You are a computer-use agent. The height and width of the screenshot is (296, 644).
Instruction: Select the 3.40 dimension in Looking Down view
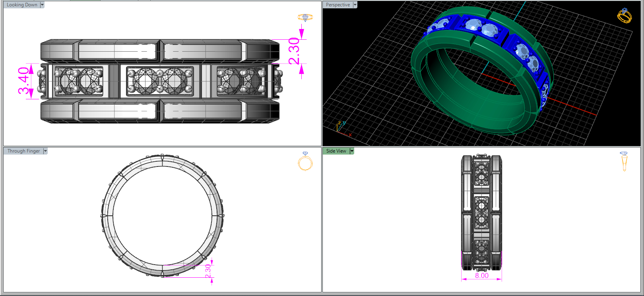(x=23, y=81)
